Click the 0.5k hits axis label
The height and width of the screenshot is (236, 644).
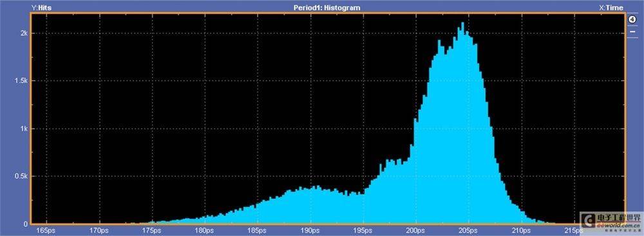[21, 176]
